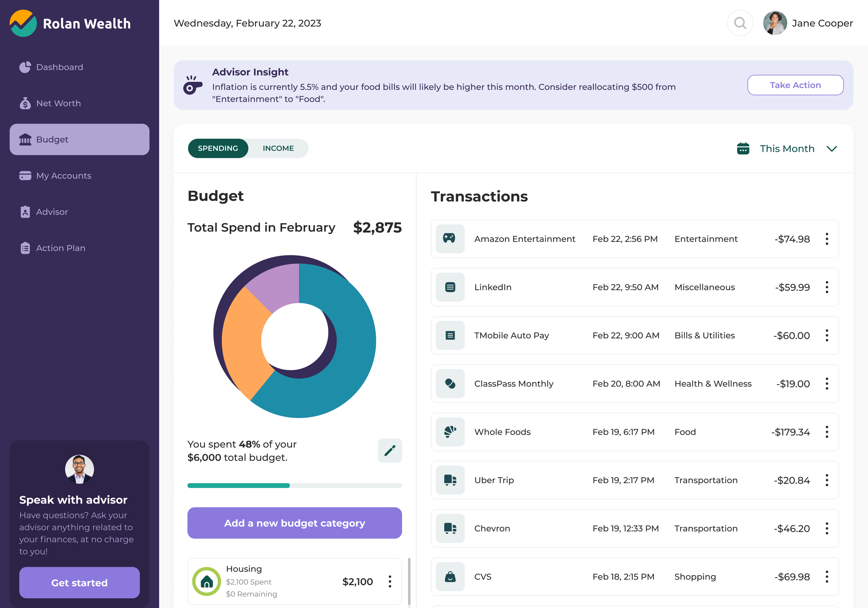Click the Get started button

[x=79, y=583]
